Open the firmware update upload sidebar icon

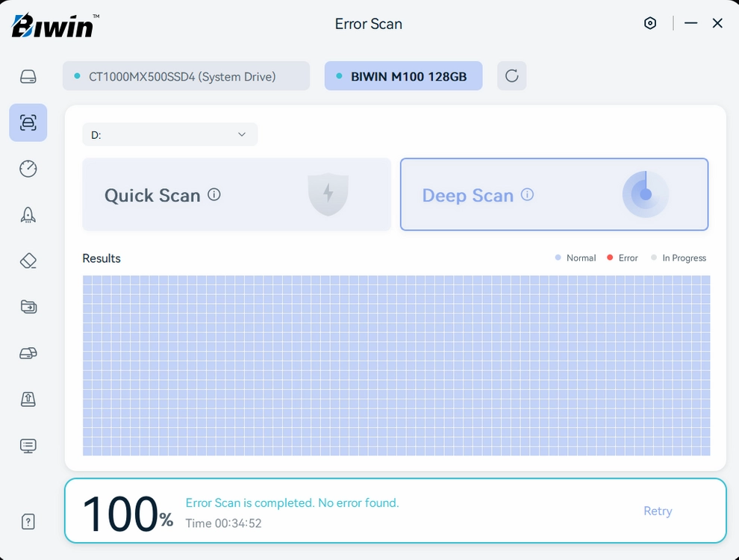coord(28,399)
